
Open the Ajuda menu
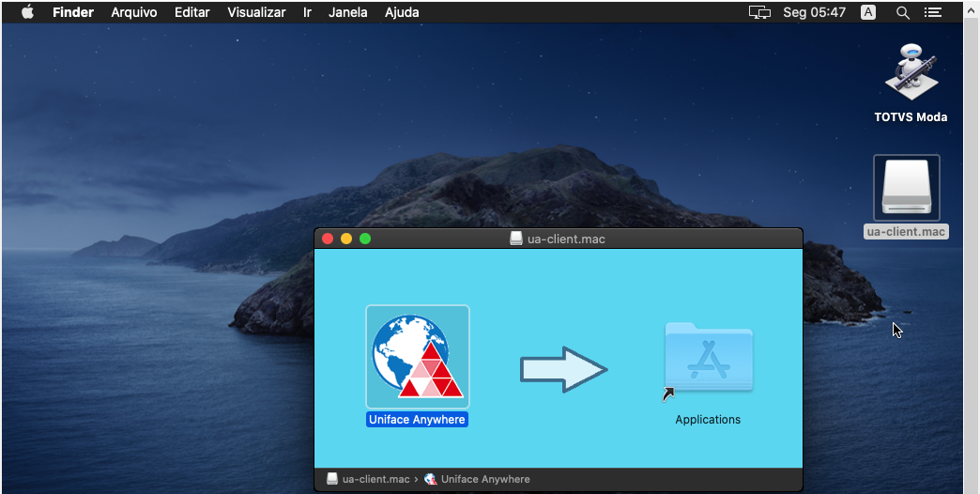[x=402, y=12]
